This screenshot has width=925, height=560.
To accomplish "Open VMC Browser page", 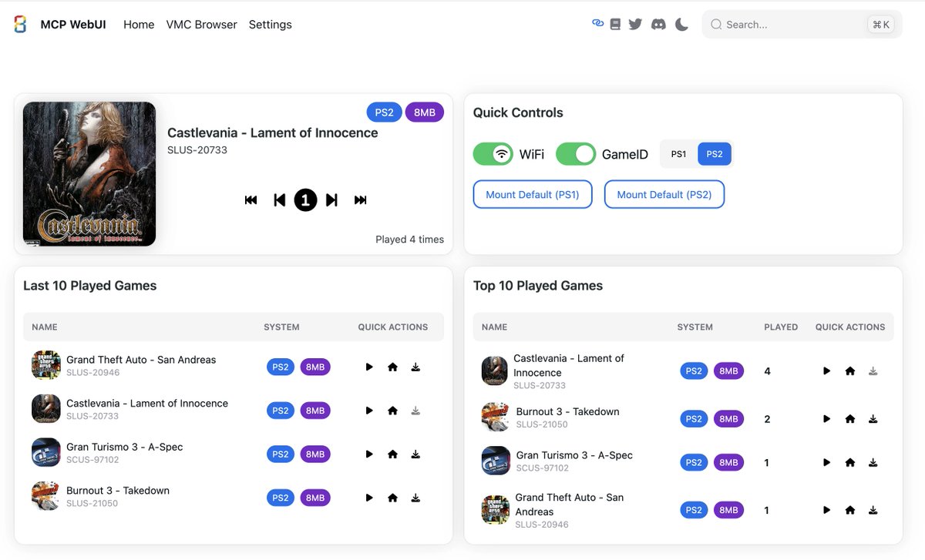I will pos(202,25).
